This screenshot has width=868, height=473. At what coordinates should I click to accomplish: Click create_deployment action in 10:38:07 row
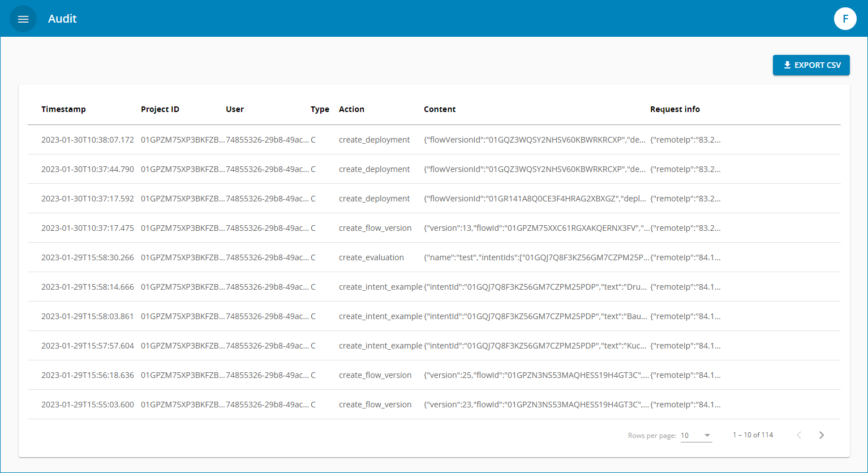click(374, 140)
